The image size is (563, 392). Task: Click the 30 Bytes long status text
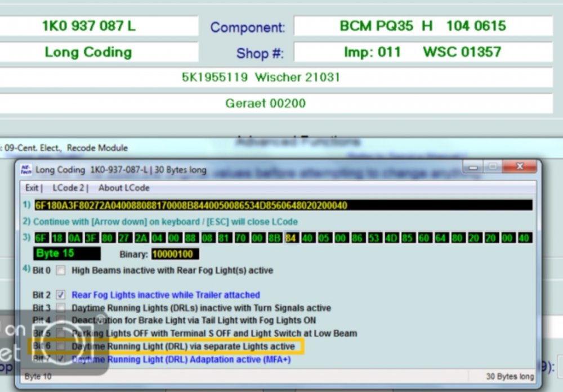point(510,377)
